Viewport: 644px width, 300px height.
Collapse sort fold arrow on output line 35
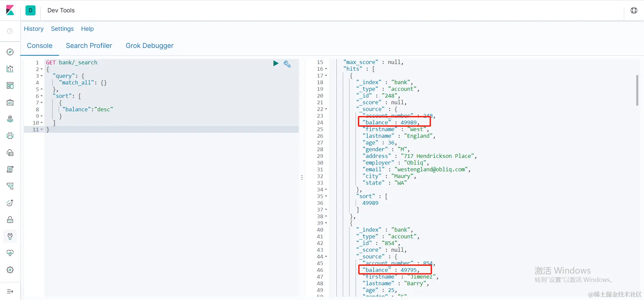coord(326,196)
